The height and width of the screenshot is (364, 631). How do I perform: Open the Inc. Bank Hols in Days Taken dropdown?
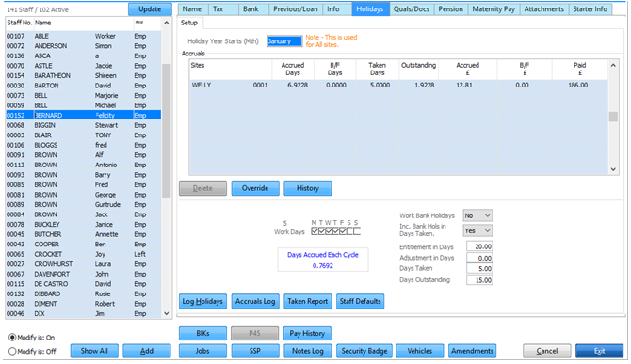pos(477,230)
